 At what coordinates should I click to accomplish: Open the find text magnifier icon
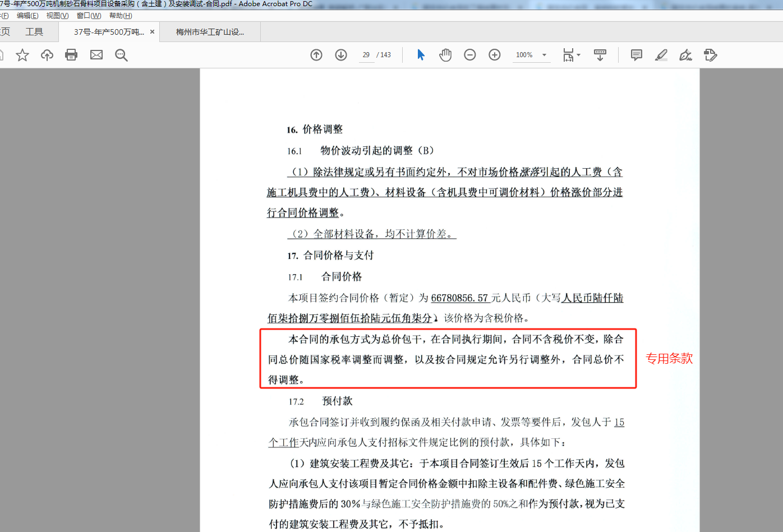click(x=121, y=55)
